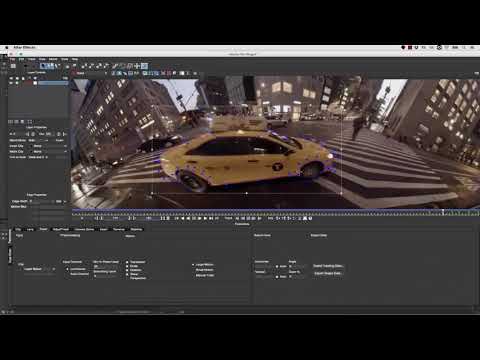Open the Edit menu
This screenshot has height=360, width=480.
pyautogui.click(x=21, y=59)
